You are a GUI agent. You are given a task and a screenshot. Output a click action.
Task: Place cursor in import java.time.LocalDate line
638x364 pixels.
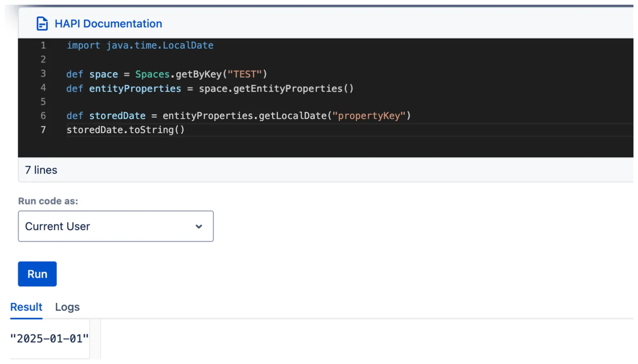click(140, 45)
